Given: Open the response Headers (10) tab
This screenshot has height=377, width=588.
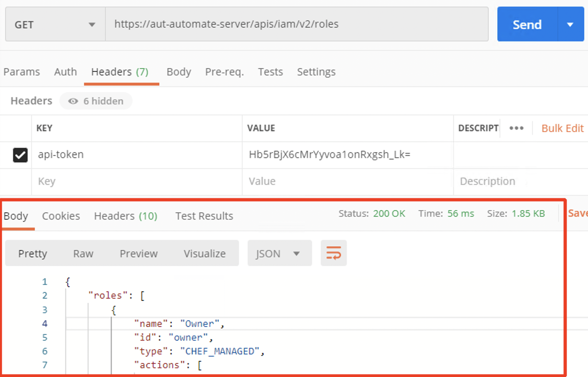Looking at the screenshot, I should 126,216.
